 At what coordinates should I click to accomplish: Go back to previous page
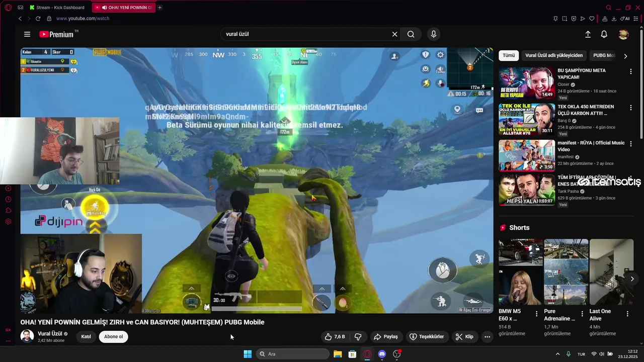(20, 19)
